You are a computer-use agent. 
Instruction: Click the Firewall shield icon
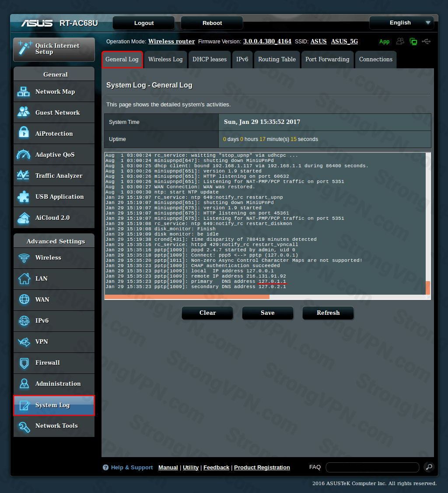tap(24, 363)
